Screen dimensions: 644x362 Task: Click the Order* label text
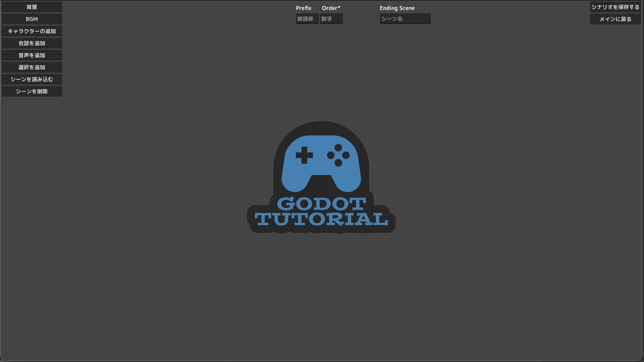(x=331, y=8)
